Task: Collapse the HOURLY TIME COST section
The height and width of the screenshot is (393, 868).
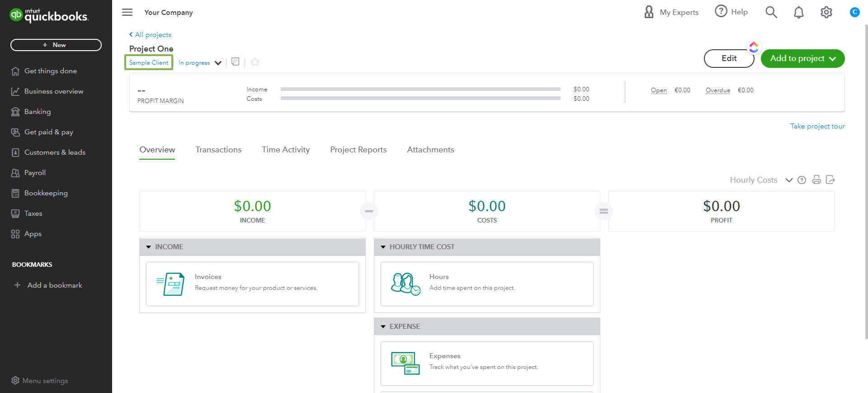Action: [x=383, y=247]
